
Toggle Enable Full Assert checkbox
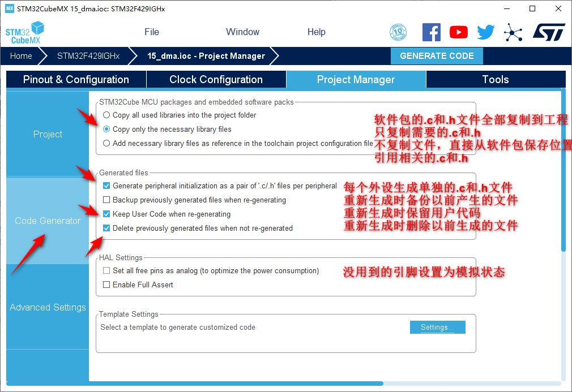coord(106,285)
